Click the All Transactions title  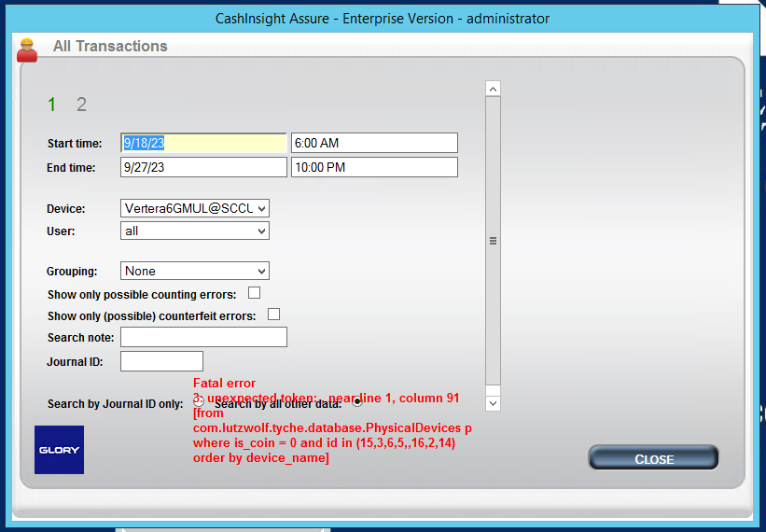point(110,47)
